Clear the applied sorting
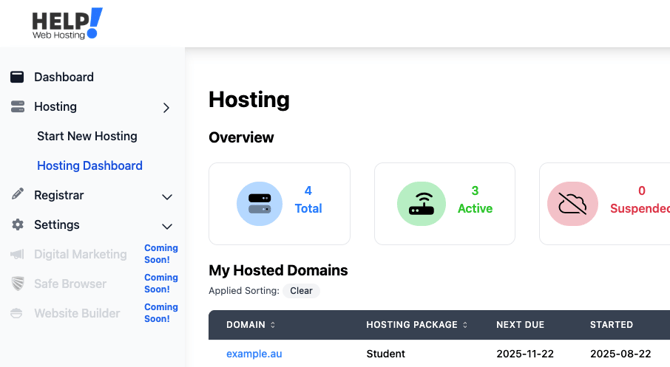Screen dimensions: 670x367 pyautogui.click(x=301, y=291)
